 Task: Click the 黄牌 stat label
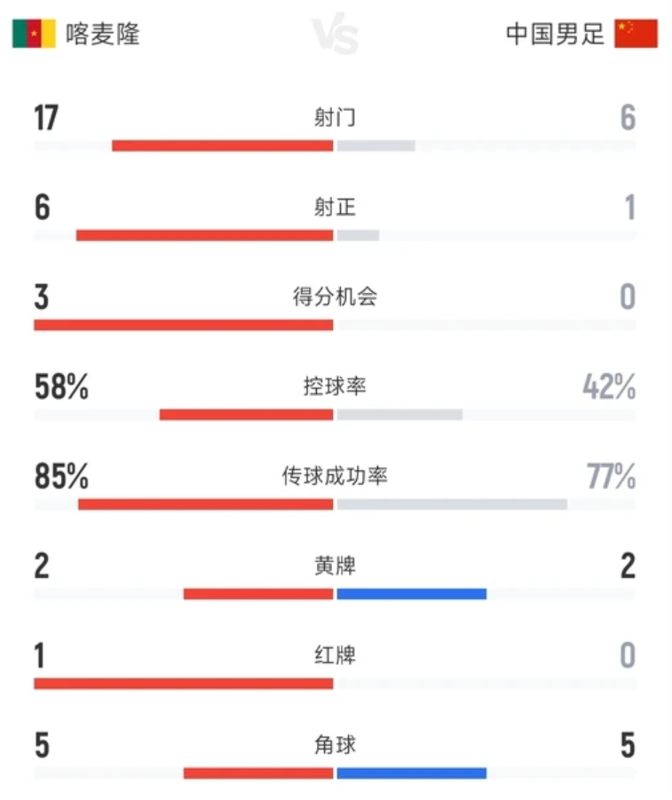click(x=335, y=566)
